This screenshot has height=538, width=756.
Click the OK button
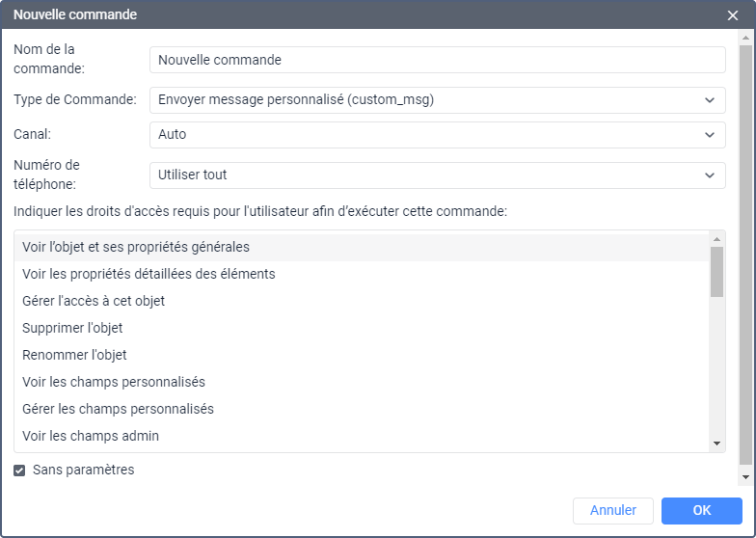[x=701, y=510]
